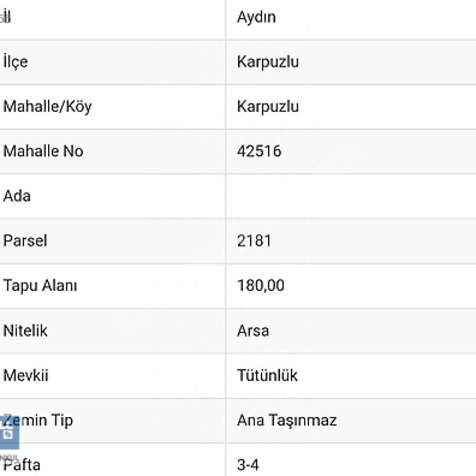This screenshot has height=476, width=476.
Task: Click the Tapu Alanı label
Action: click(40, 286)
